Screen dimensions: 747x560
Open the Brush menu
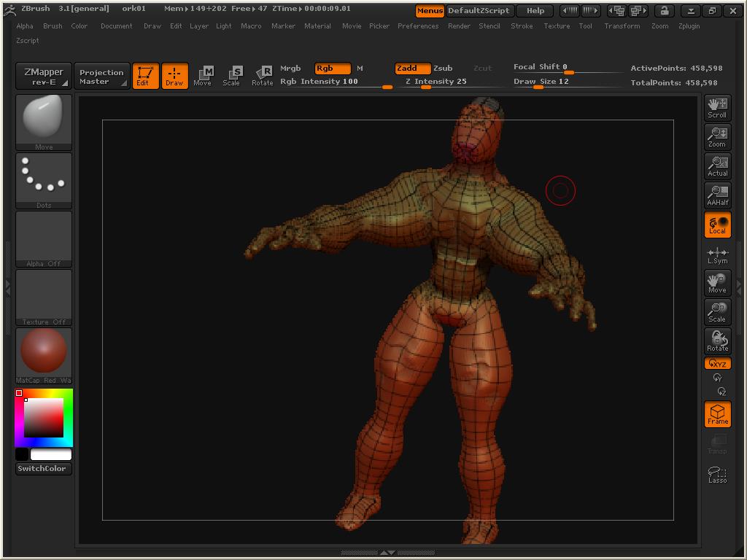coord(53,26)
